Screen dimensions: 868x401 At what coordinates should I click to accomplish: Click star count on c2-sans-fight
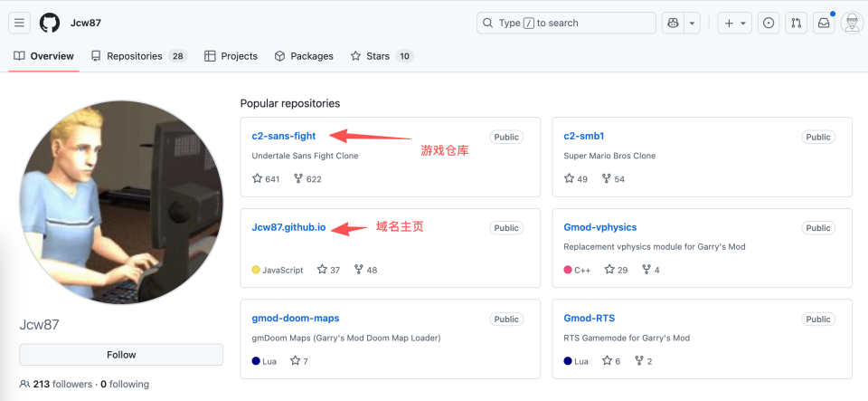pos(266,179)
